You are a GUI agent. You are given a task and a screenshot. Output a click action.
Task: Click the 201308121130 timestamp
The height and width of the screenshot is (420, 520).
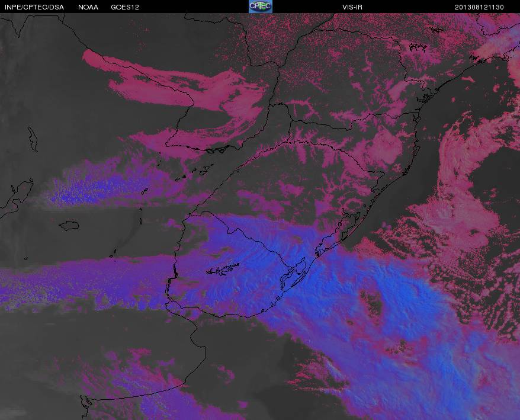pyautogui.click(x=479, y=7)
